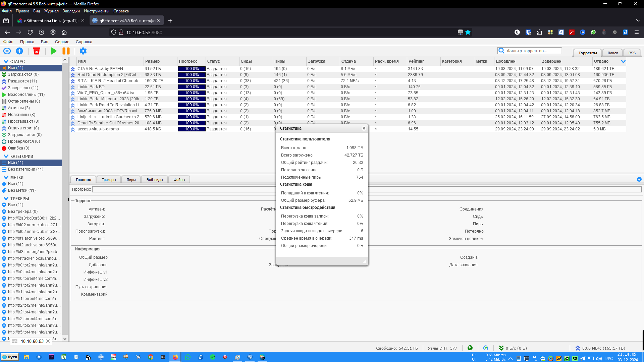Switch to the Пиры tab
This screenshot has width=644, height=362.
click(x=131, y=180)
